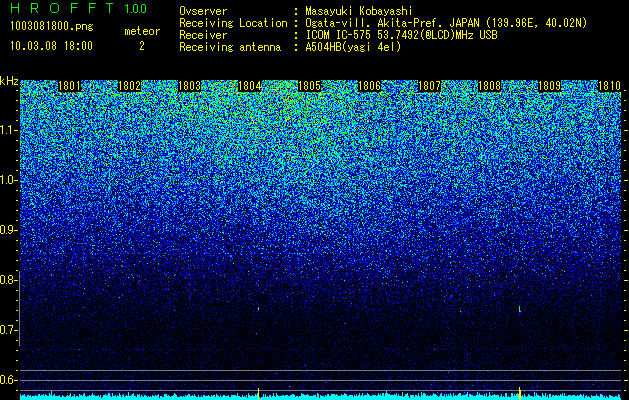Click the yellow detection tick near 1809
Viewport: 629px width, 400px height.
point(519,393)
